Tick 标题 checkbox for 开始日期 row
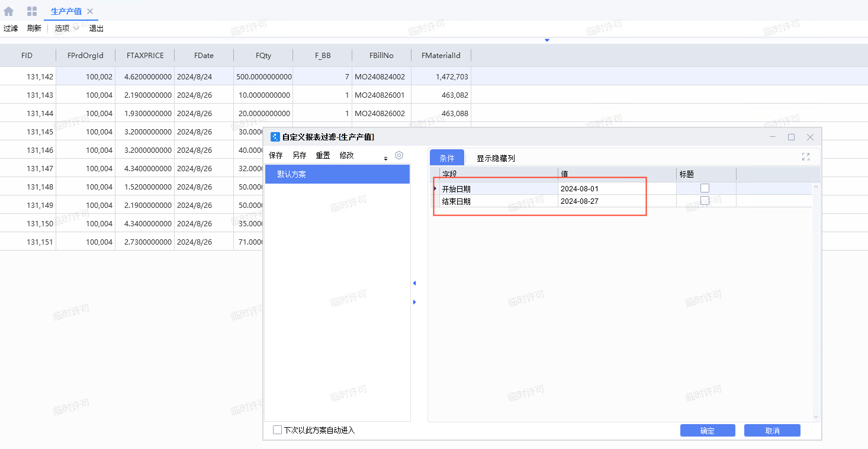This screenshot has width=868, height=449. coord(705,188)
